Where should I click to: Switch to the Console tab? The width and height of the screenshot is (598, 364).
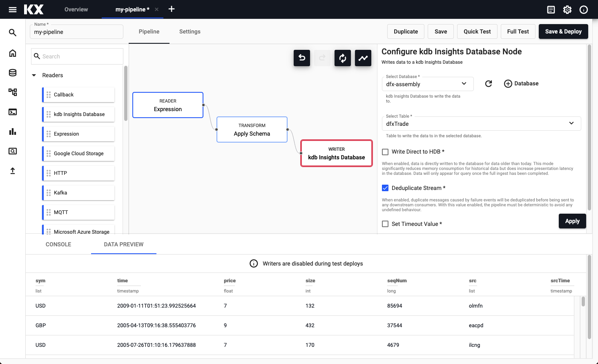pyautogui.click(x=58, y=244)
